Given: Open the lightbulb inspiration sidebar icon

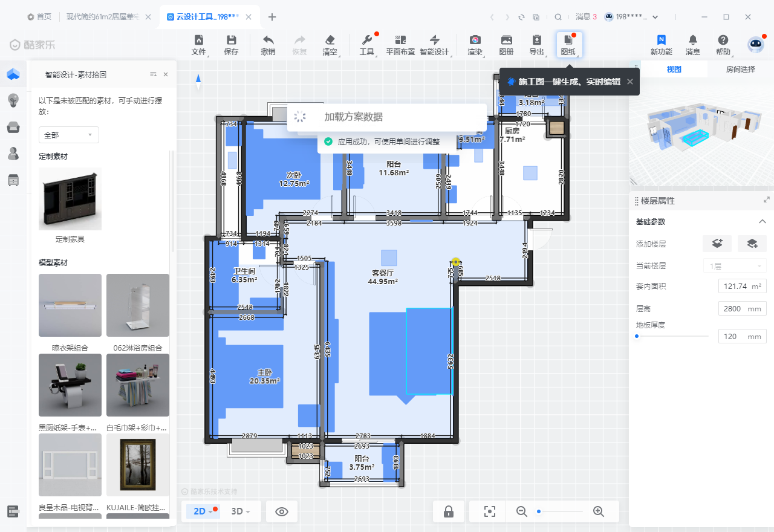Looking at the screenshot, I should pyautogui.click(x=13, y=101).
